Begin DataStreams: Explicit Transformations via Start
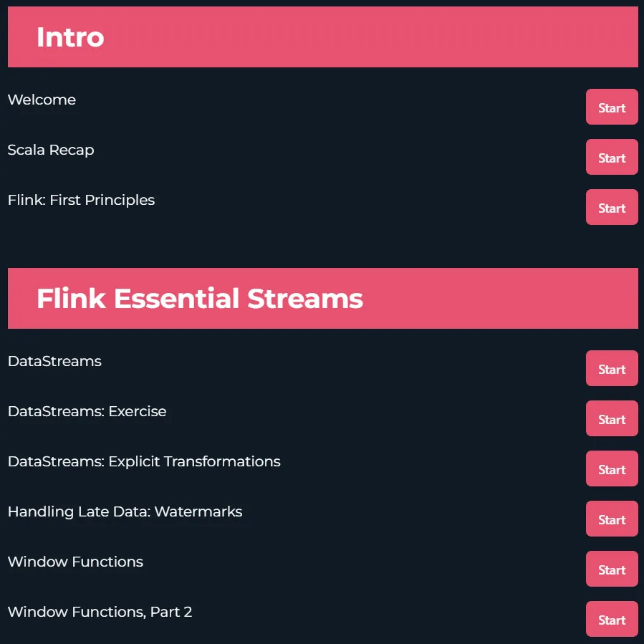Image resolution: width=644 pixels, height=644 pixels. point(612,468)
